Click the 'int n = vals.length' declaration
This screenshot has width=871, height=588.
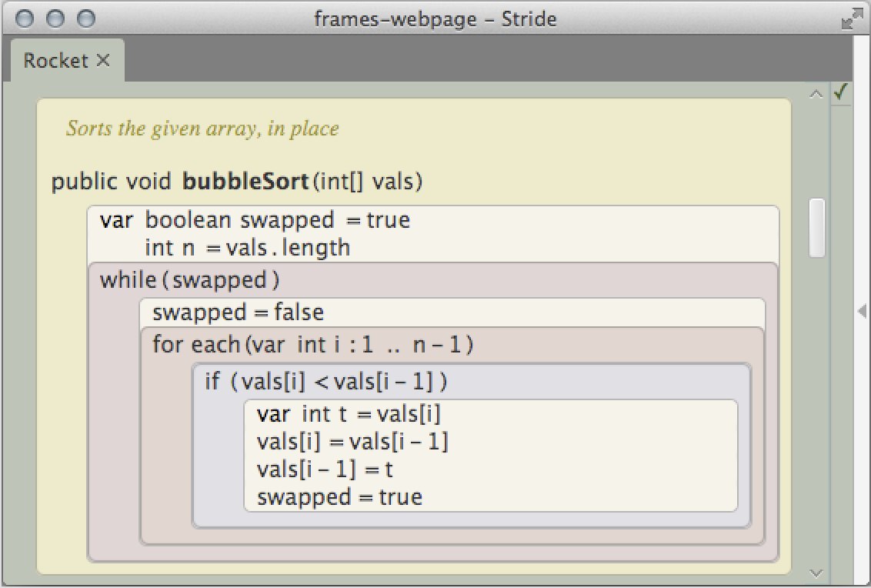(x=247, y=248)
